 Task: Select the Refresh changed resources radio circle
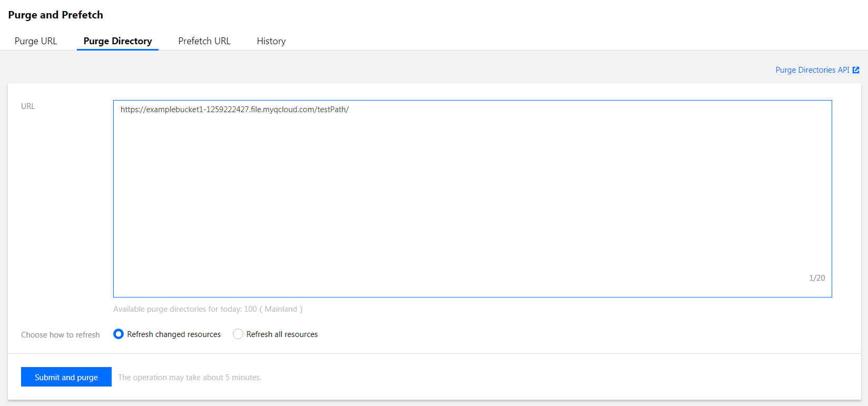pyautogui.click(x=119, y=334)
